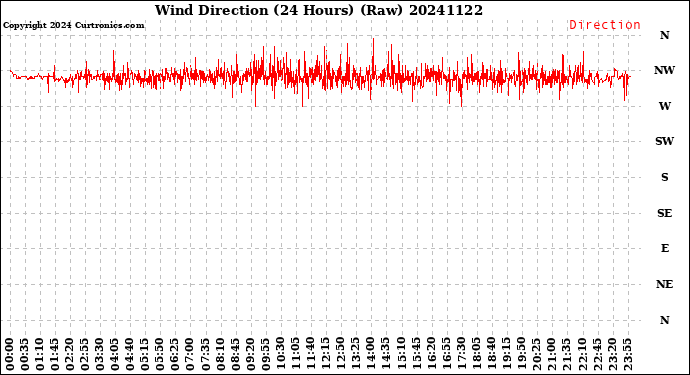Viewport: 690px width, 375px height.
Task: Click the 09:20 time label
Action: point(251,355)
